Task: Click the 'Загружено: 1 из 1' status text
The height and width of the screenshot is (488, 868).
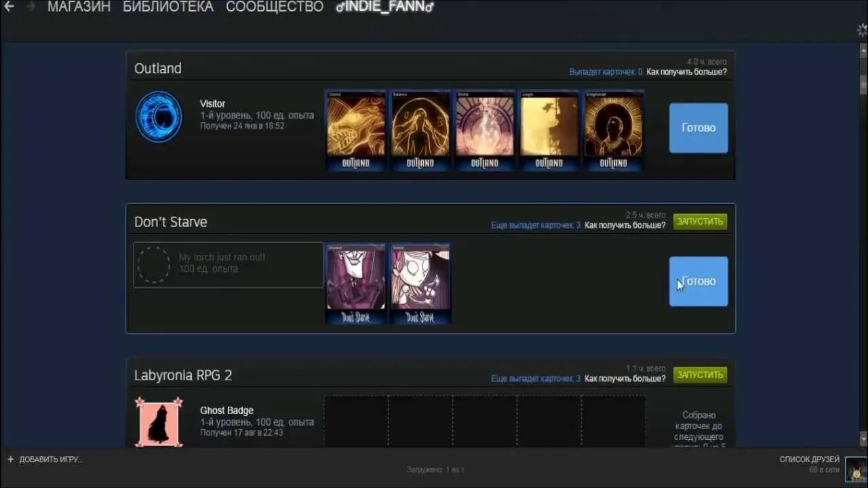Action: click(435, 470)
